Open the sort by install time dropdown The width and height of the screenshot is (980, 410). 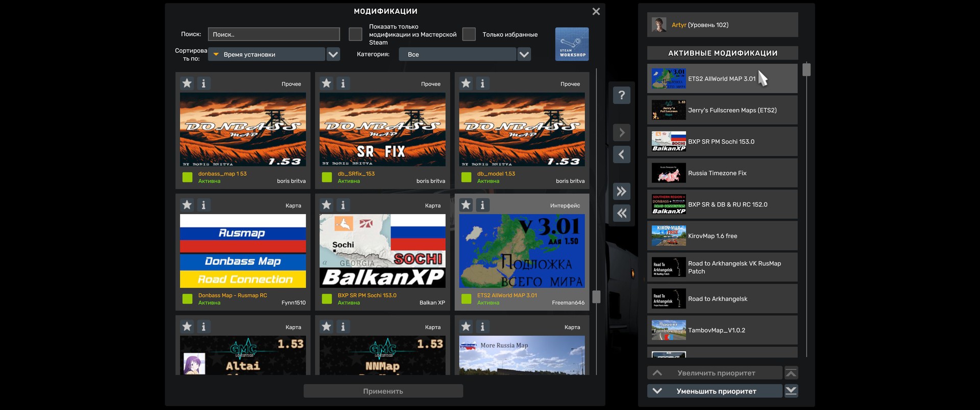268,55
